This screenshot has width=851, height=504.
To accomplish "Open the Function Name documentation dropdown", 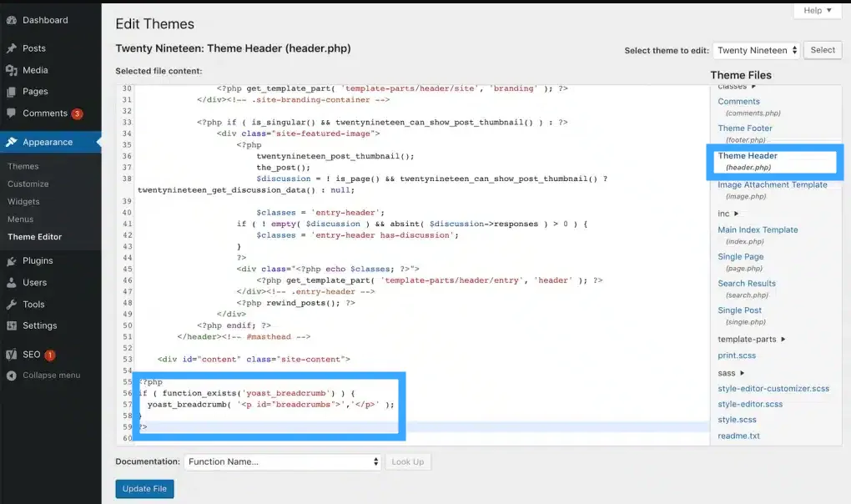I will (x=282, y=461).
